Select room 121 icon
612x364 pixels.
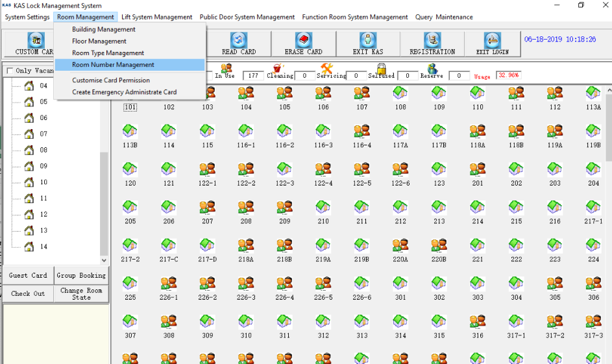coord(169,169)
